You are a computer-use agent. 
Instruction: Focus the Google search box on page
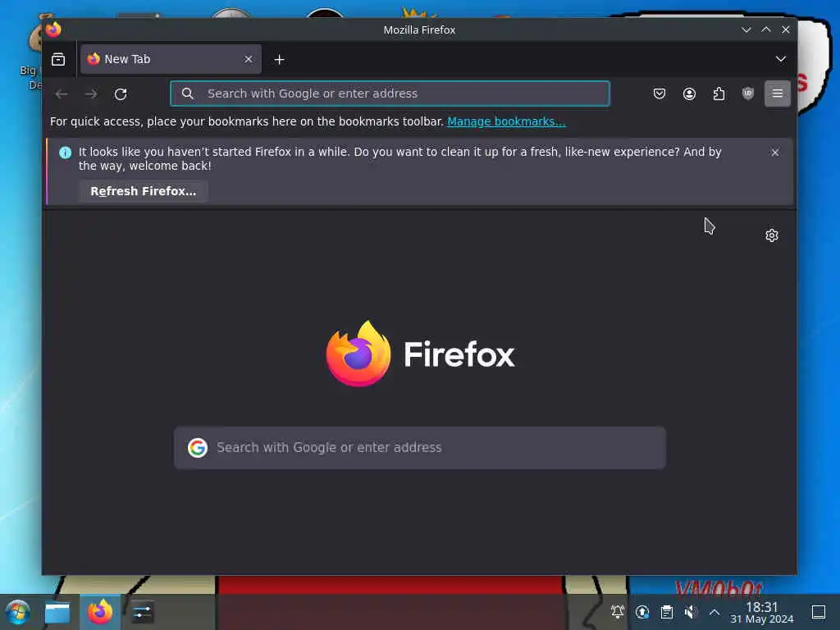[419, 448]
